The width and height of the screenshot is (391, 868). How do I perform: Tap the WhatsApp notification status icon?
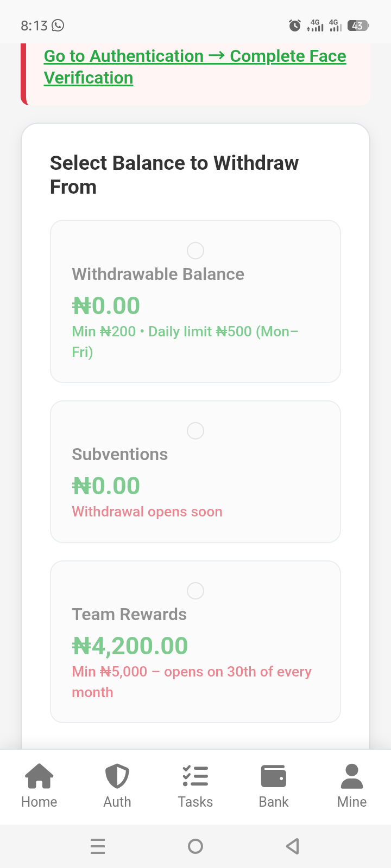[x=58, y=25]
